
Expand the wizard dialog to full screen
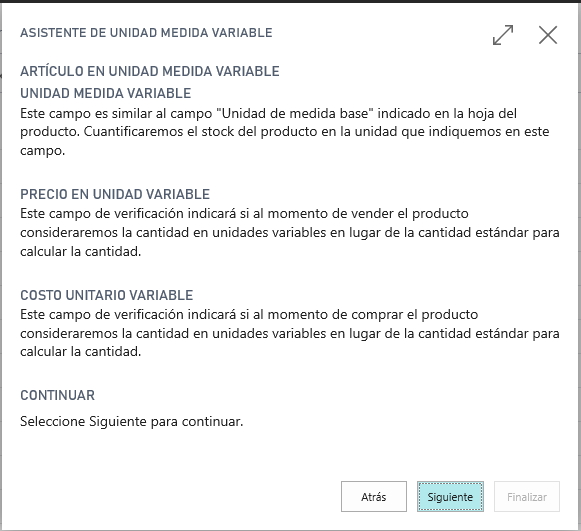[503, 35]
